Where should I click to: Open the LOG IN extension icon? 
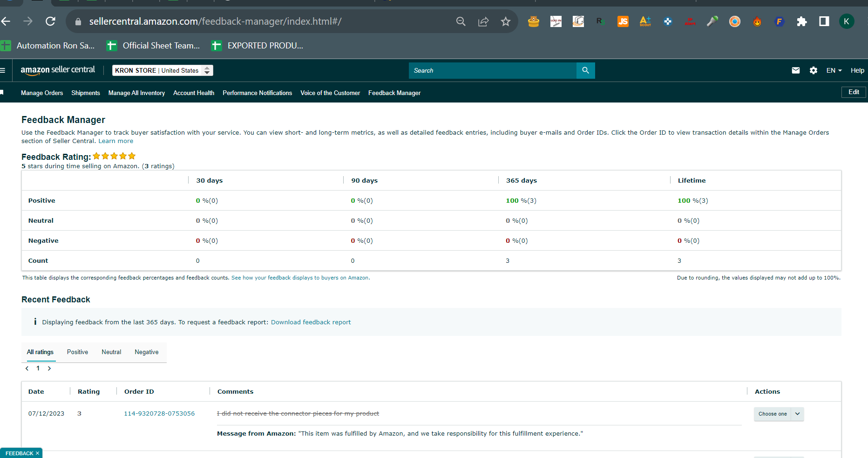tap(556, 21)
